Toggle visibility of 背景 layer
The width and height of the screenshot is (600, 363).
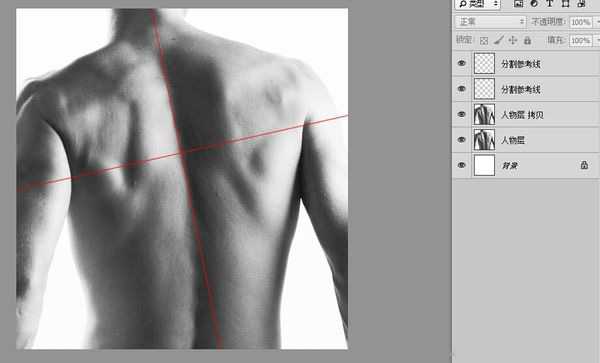(461, 165)
